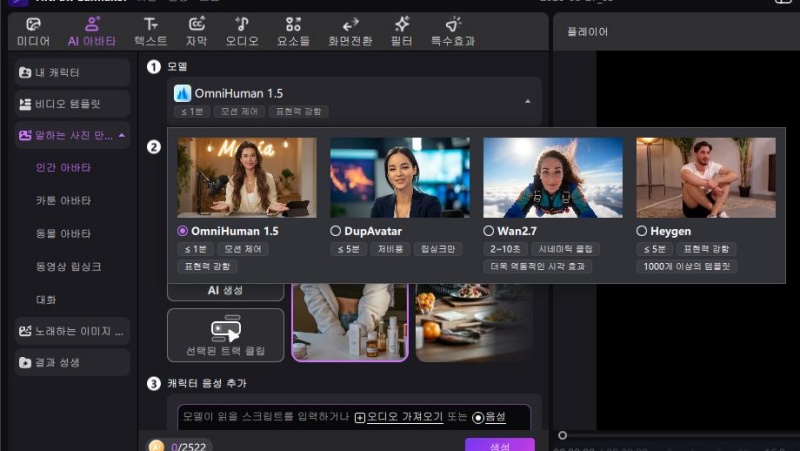Click the script text input field
This screenshot has height=451, width=800.
pyautogui.click(x=354, y=417)
